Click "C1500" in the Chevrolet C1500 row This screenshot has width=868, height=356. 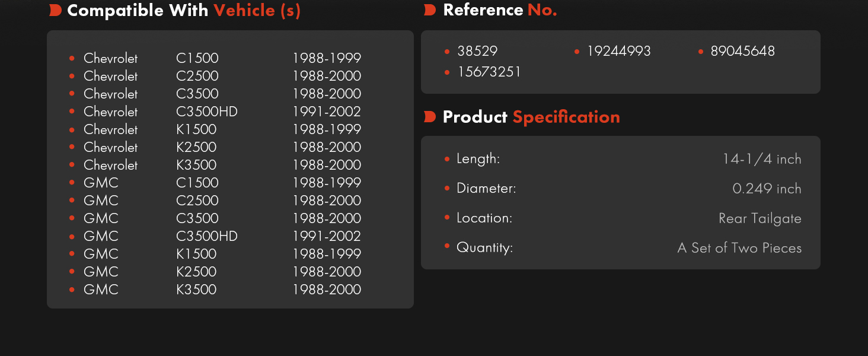[197, 58]
